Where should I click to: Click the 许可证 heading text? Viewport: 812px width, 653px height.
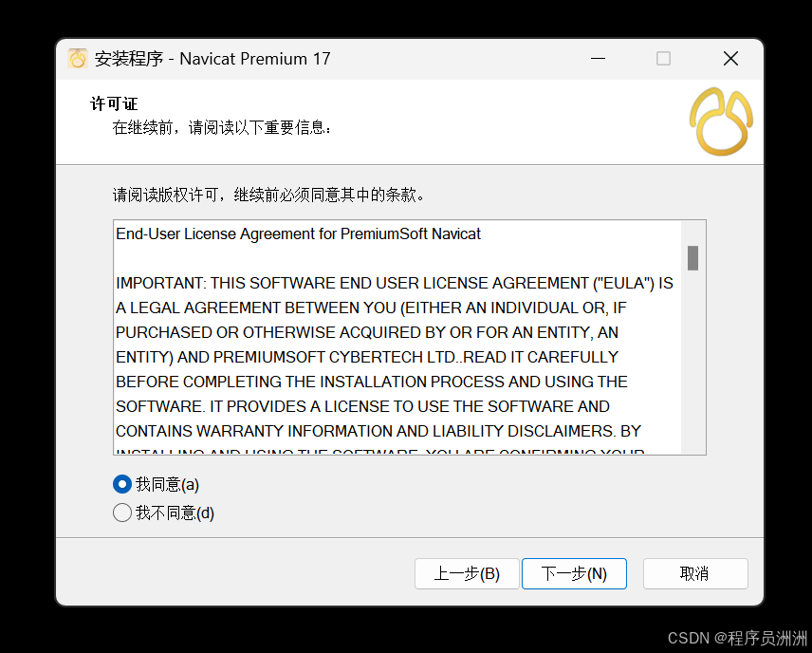(x=114, y=103)
